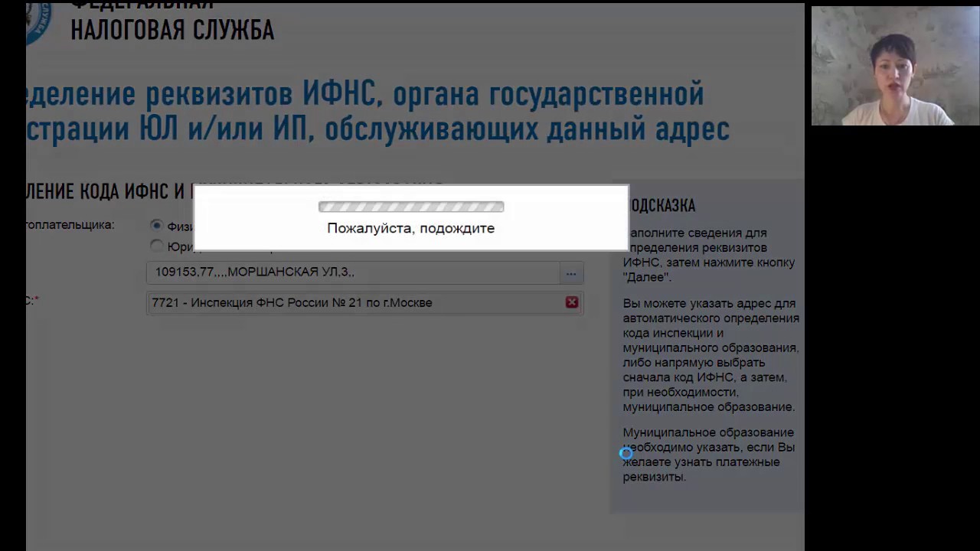Select the physical person radio button
Screen dimensions: 980x551
click(x=157, y=226)
